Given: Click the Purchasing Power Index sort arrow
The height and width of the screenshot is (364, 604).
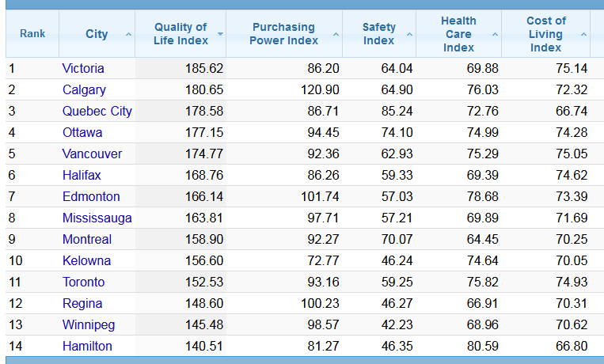Looking at the screenshot, I should [x=336, y=34].
